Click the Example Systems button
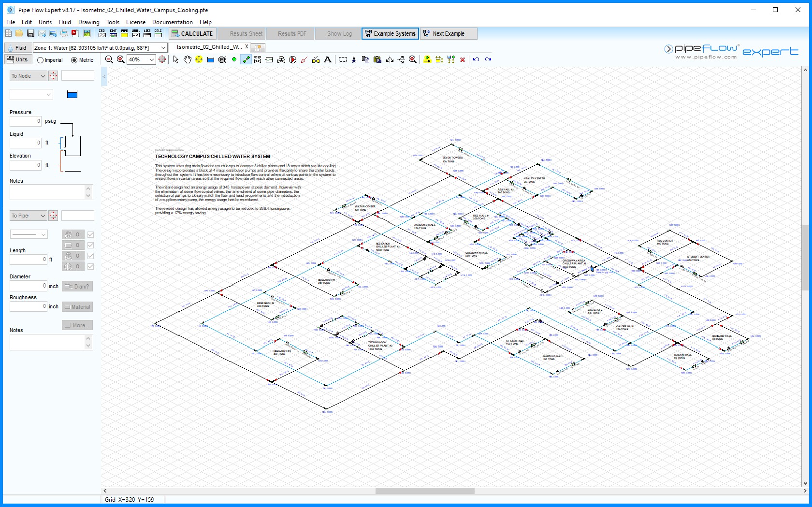Image resolution: width=812 pixels, height=507 pixels. [x=390, y=33]
